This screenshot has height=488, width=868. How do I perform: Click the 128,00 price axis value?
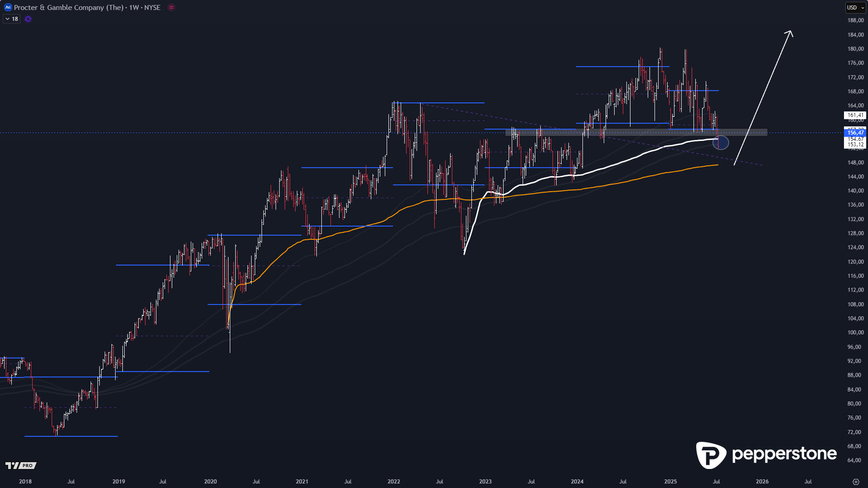click(855, 233)
